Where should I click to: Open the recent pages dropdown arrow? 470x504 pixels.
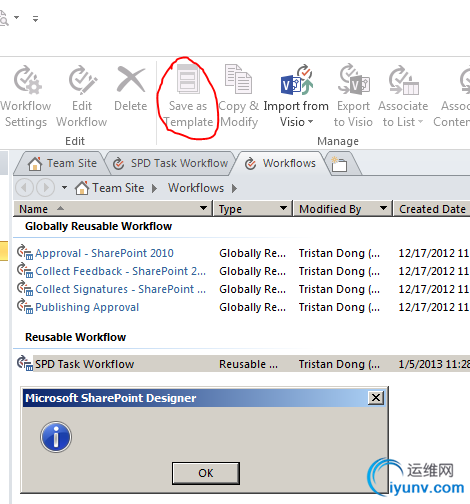(x=64, y=188)
